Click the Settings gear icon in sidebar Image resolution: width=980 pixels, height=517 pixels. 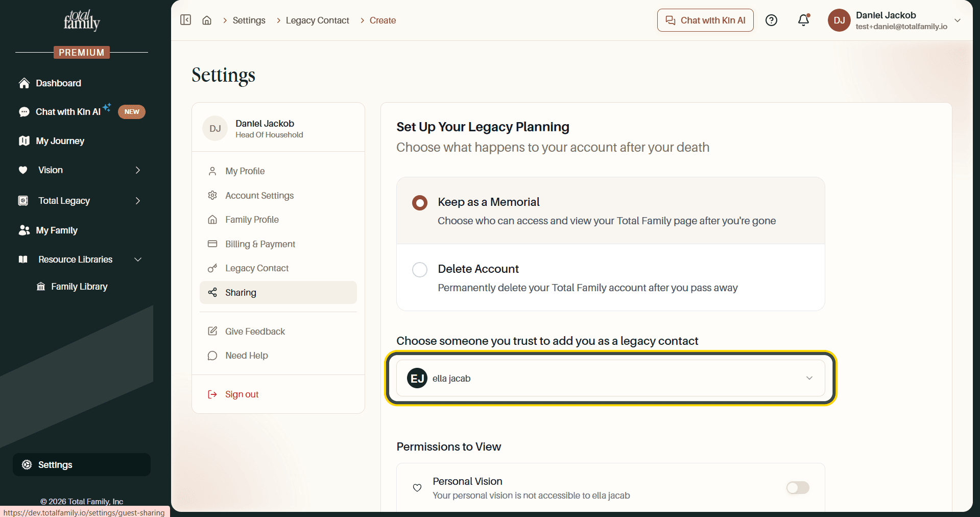point(27,465)
